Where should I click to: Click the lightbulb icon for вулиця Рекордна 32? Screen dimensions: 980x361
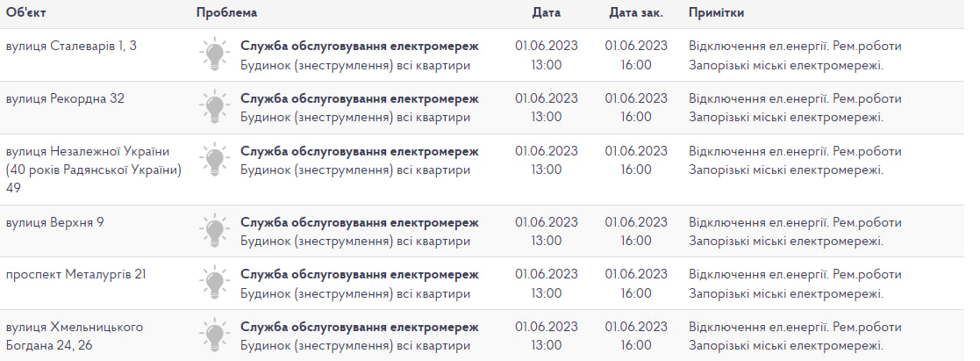(214, 106)
